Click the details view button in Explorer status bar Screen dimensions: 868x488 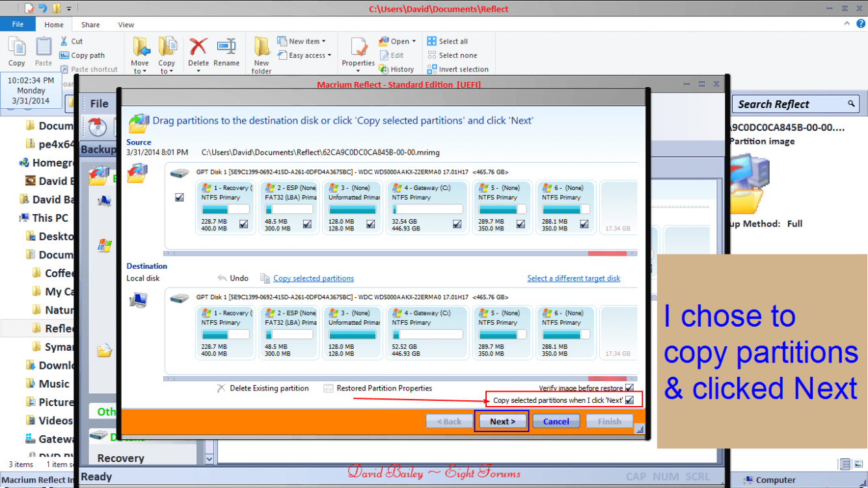[845, 465]
